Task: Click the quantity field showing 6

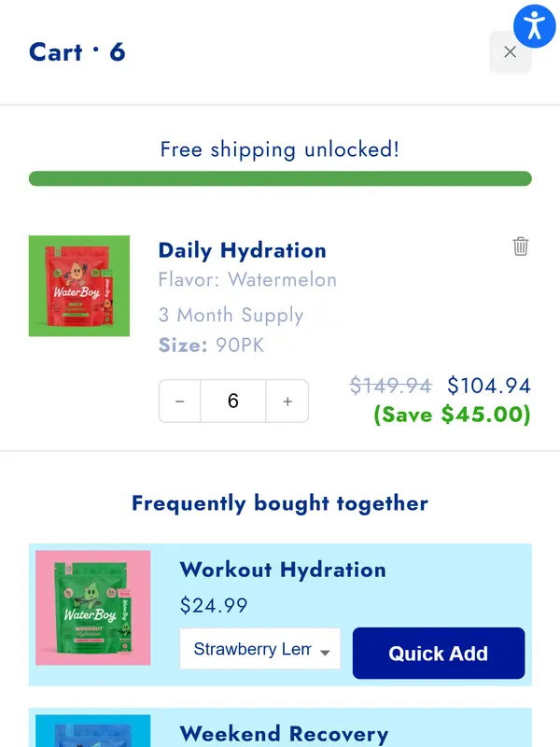Action: coord(233,402)
